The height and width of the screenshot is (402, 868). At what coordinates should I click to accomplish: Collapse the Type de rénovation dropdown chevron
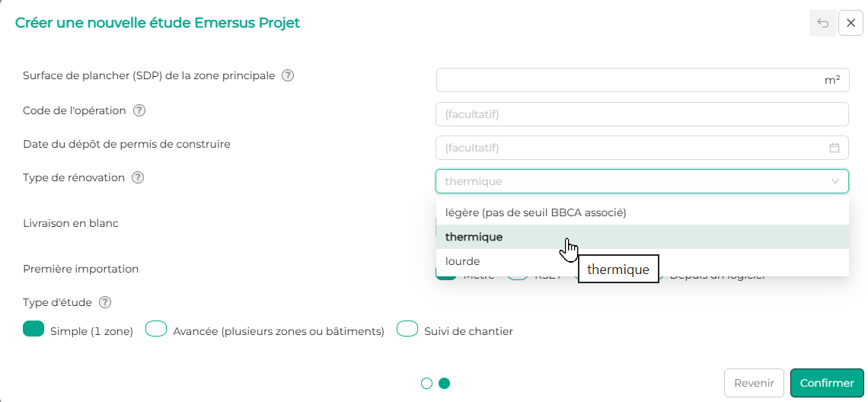[x=835, y=181]
